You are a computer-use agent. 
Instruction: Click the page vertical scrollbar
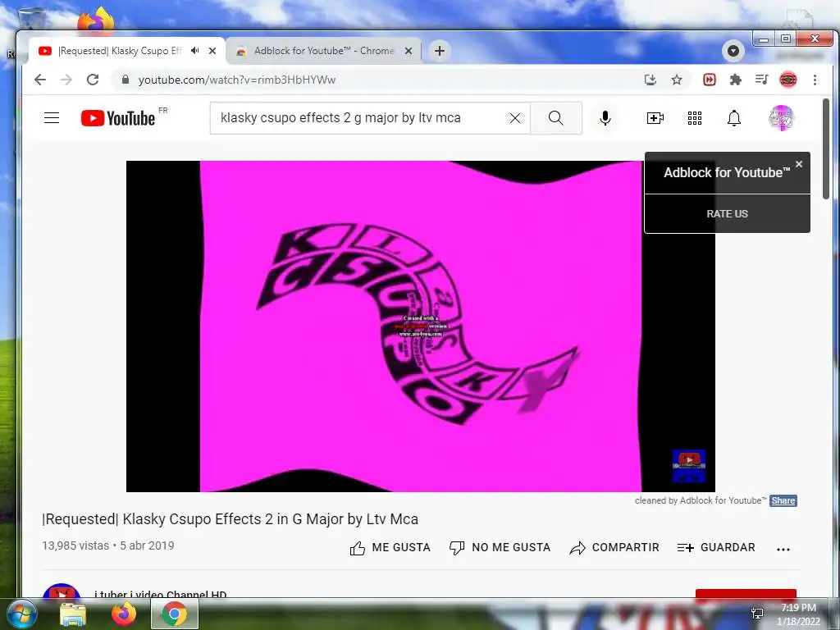click(826, 149)
